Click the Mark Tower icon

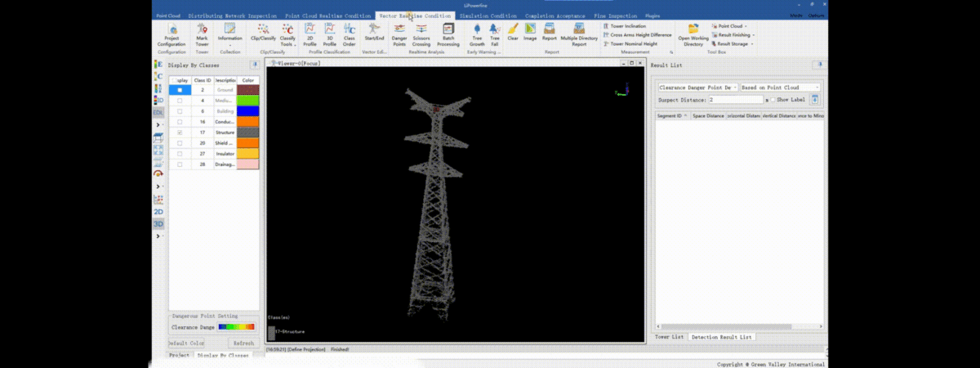[x=202, y=34]
